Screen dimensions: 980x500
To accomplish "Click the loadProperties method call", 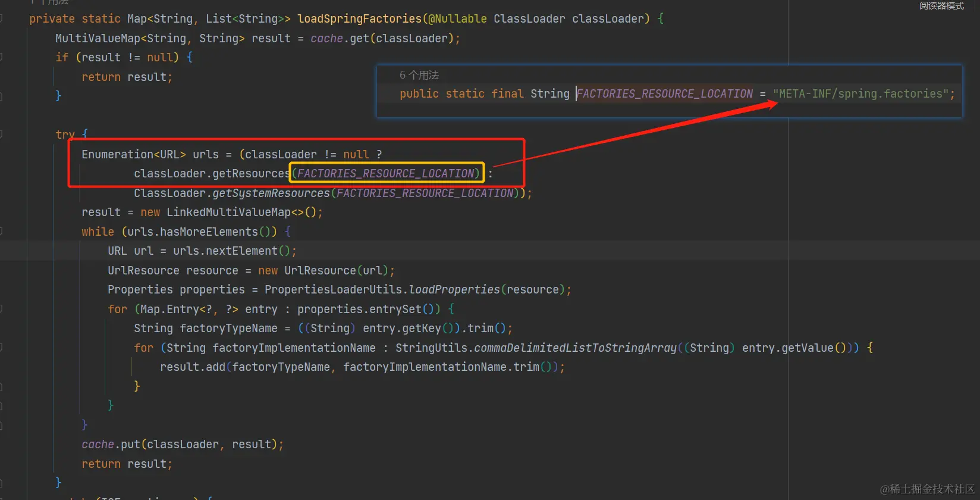I will [454, 290].
